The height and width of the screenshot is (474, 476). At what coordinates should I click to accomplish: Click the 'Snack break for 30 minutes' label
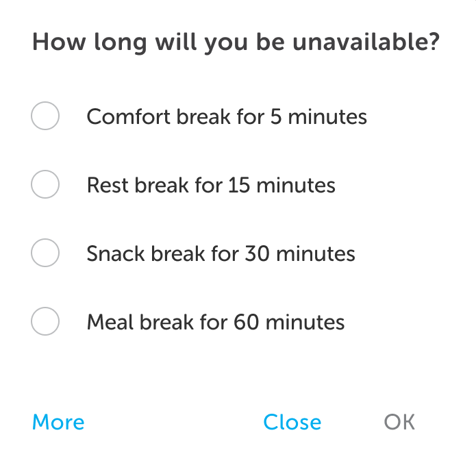click(x=221, y=254)
